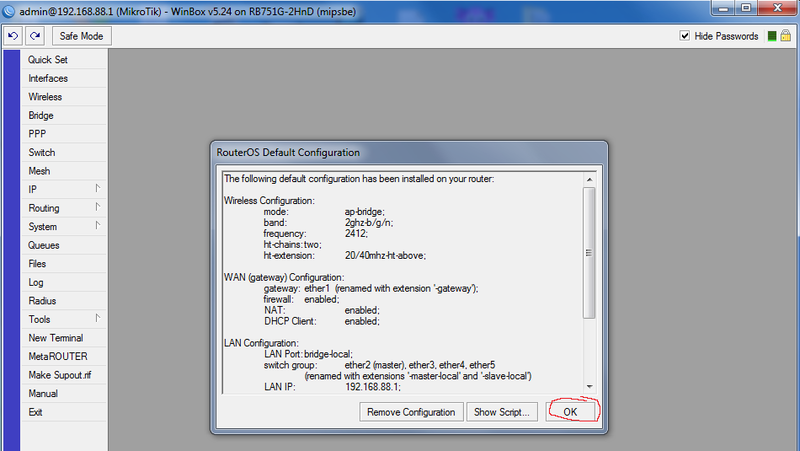Image resolution: width=800 pixels, height=451 pixels.
Task: Open the Interfaces menu
Action: [64, 78]
